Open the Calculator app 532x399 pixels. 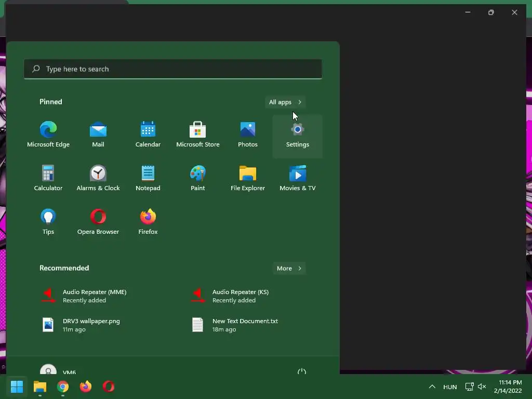pyautogui.click(x=48, y=179)
